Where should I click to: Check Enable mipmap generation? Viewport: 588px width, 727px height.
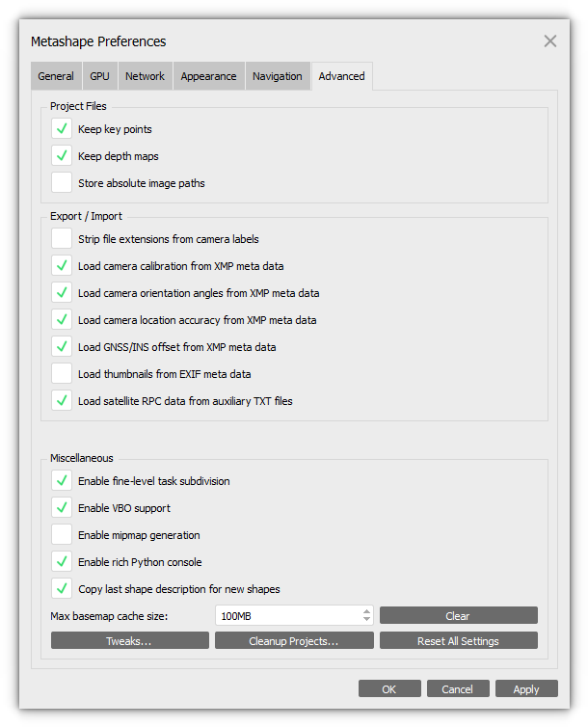point(62,534)
